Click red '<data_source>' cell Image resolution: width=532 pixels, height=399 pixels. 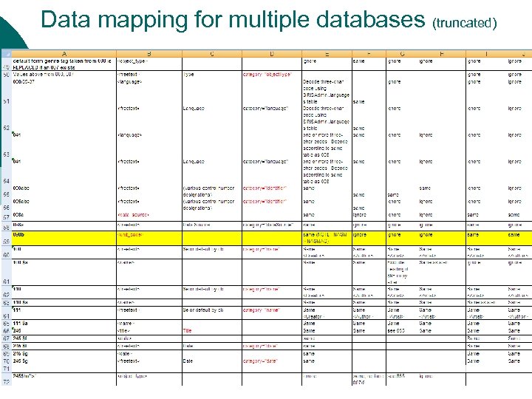tap(149, 216)
